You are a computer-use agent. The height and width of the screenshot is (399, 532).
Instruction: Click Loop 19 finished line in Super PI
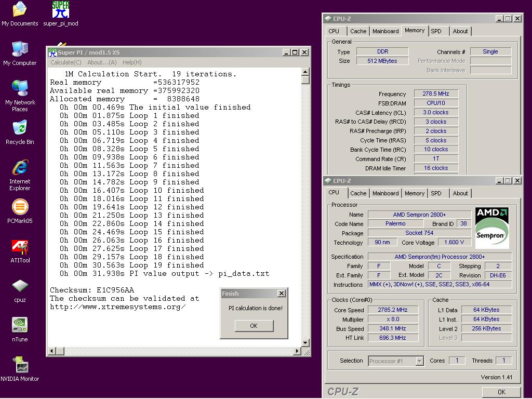131,265
